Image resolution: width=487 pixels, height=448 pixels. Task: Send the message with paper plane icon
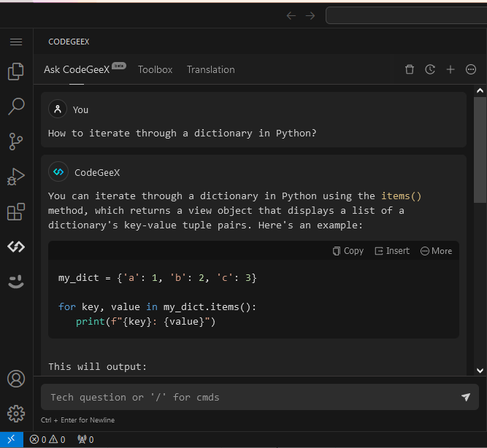pos(466,397)
